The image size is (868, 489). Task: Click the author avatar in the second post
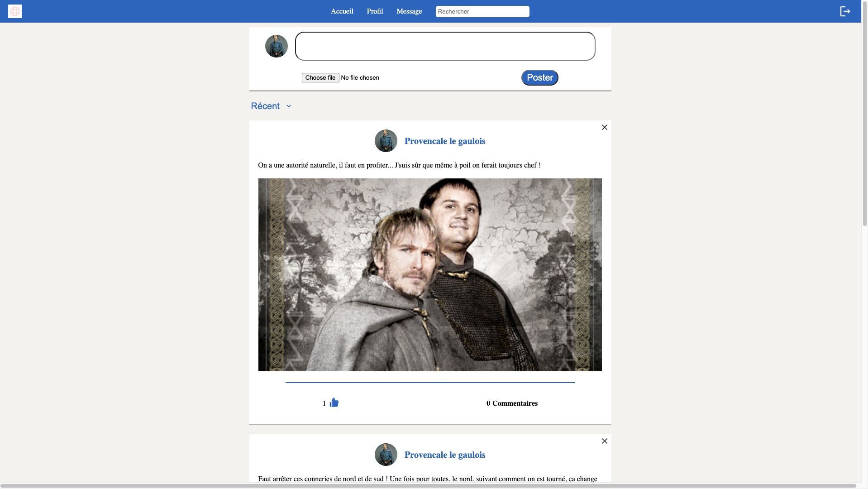pos(386,455)
